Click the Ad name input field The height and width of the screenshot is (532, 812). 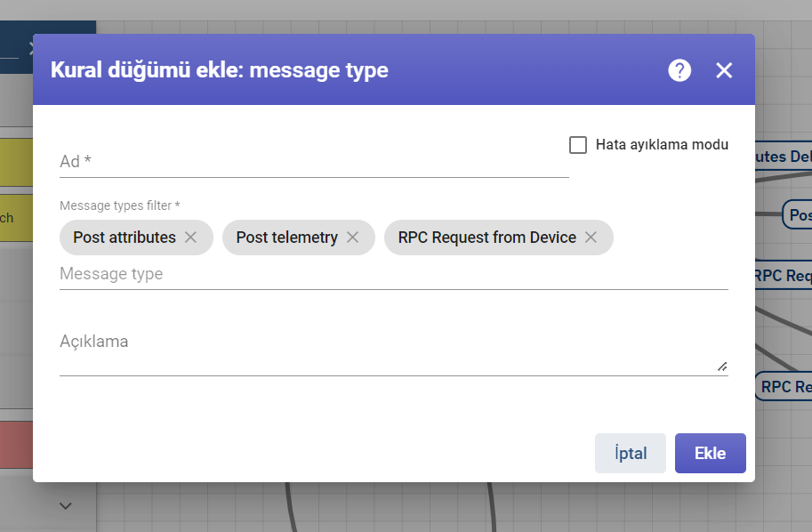click(314, 162)
